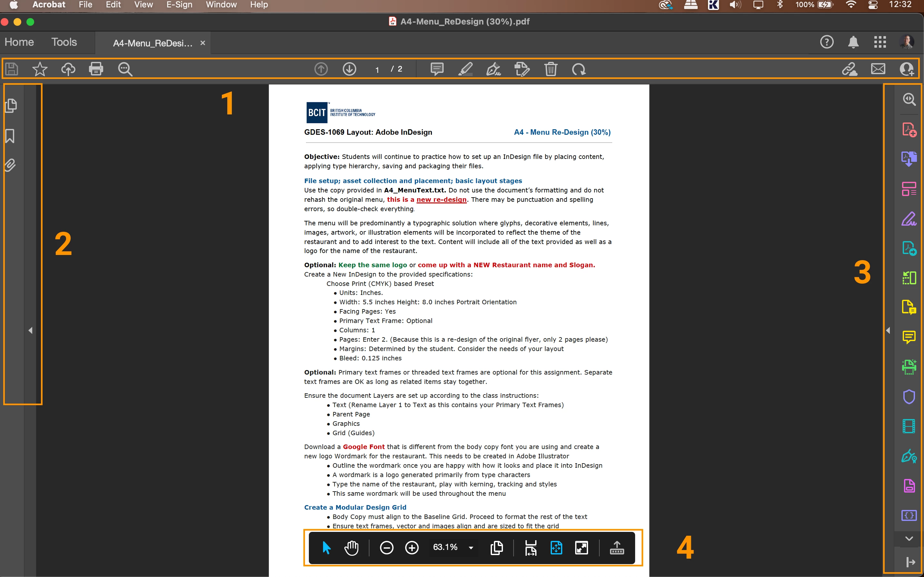Switch to the Tools tab

click(64, 42)
